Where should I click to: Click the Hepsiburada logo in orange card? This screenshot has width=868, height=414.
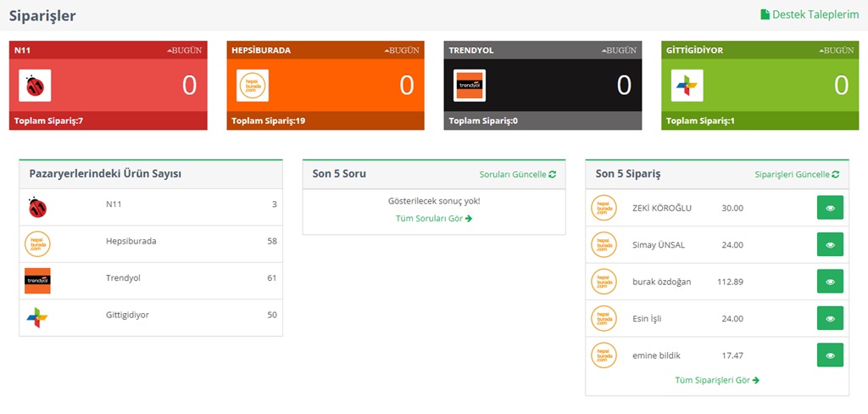[253, 86]
